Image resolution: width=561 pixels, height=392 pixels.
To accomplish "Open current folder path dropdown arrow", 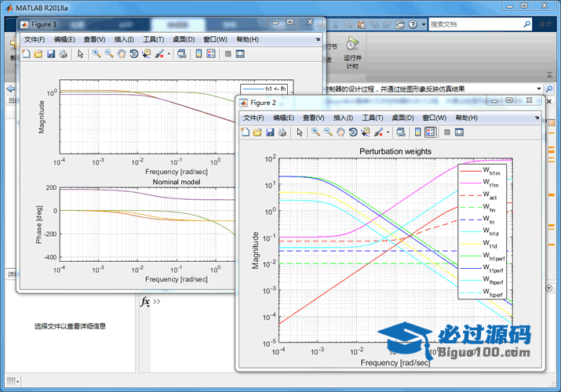I will pos(539,89).
